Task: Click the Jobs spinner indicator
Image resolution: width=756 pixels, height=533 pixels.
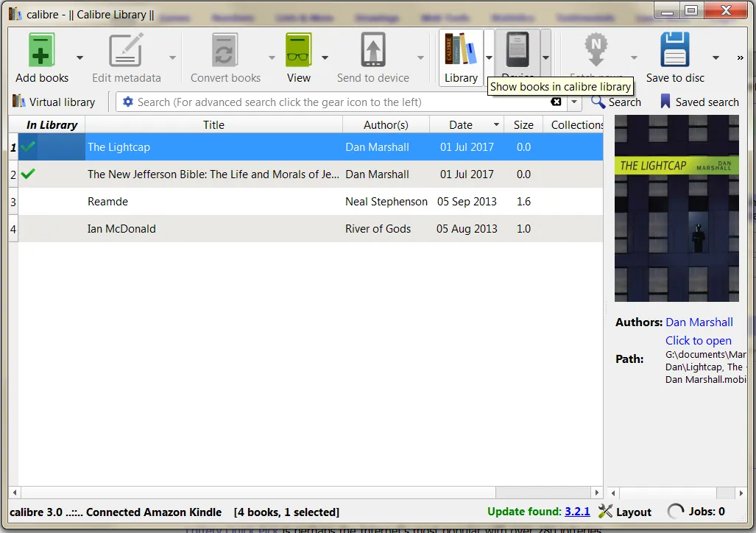Action: coord(676,512)
